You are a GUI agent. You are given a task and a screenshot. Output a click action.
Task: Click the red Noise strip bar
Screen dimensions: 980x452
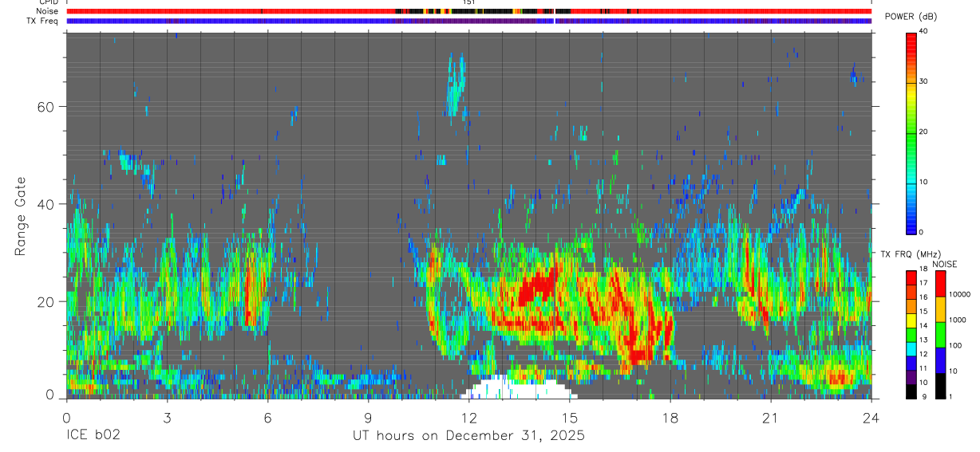pos(468,11)
